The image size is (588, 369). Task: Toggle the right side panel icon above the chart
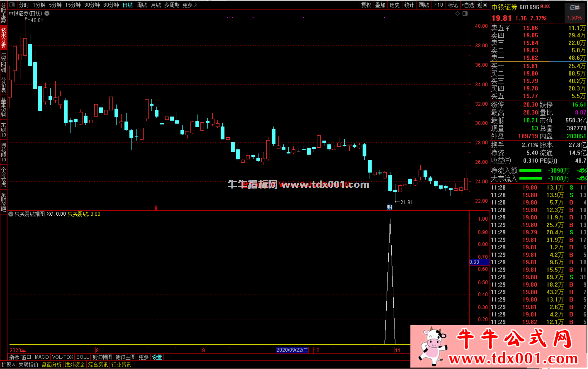click(465, 14)
